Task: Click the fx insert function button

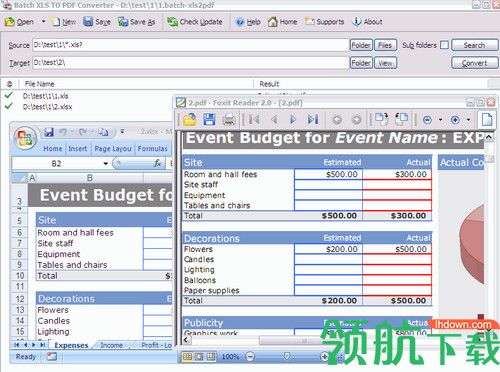Action: tap(157, 163)
